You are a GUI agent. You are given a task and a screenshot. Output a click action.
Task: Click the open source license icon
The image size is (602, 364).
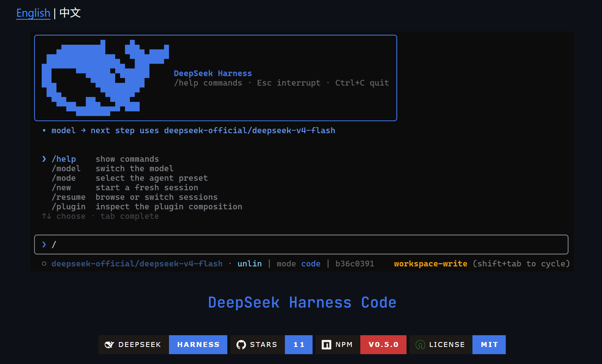(x=420, y=345)
